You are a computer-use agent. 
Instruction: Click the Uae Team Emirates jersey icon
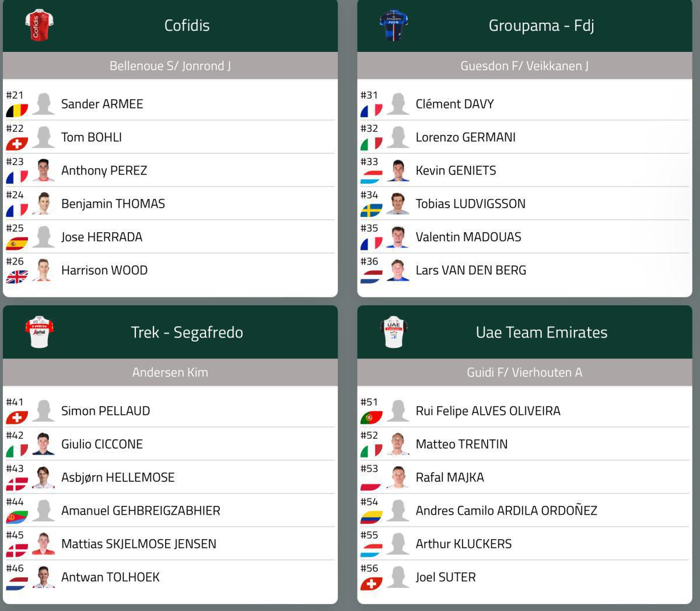(x=394, y=332)
